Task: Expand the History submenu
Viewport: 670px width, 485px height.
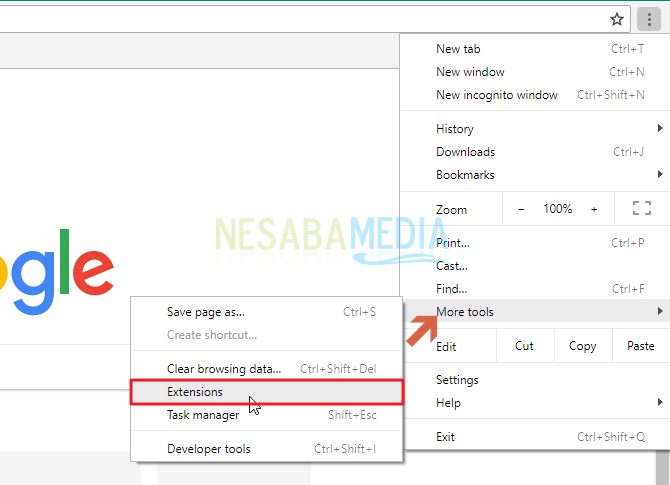Action: tap(535, 129)
